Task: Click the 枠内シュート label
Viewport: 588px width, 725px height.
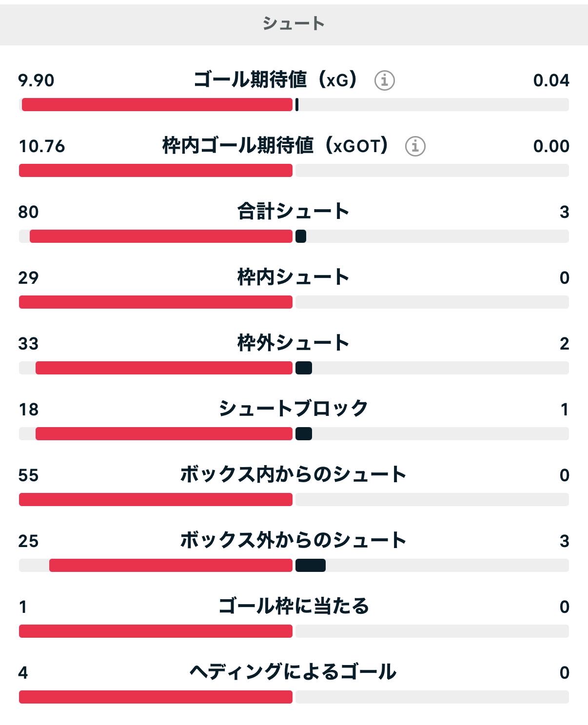Action: tap(294, 277)
